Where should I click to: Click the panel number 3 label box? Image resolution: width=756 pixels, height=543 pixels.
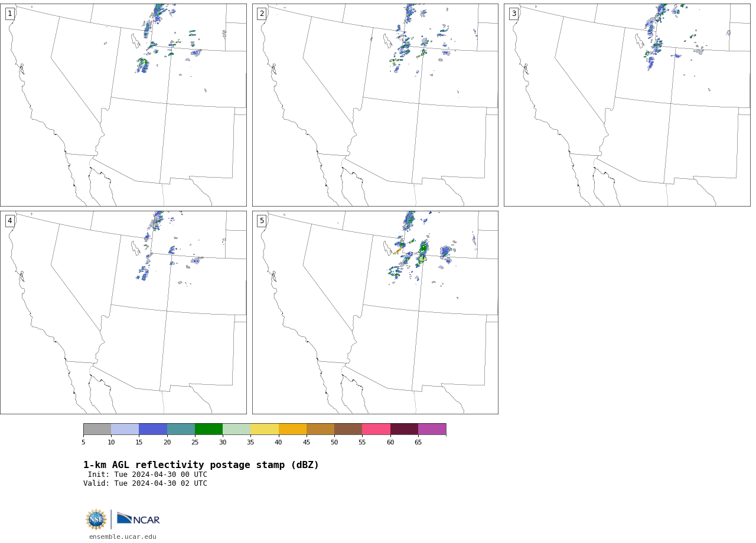click(x=513, y=14)
